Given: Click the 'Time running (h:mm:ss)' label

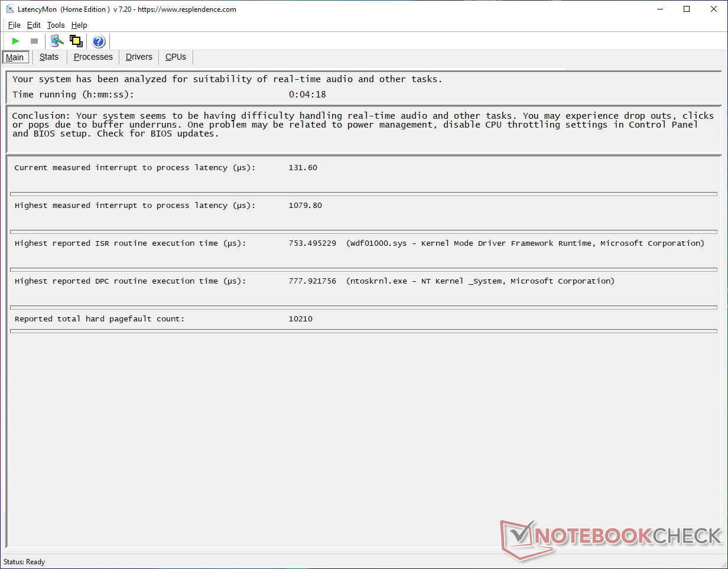Looking at the screenshot, I should [73, 95].
